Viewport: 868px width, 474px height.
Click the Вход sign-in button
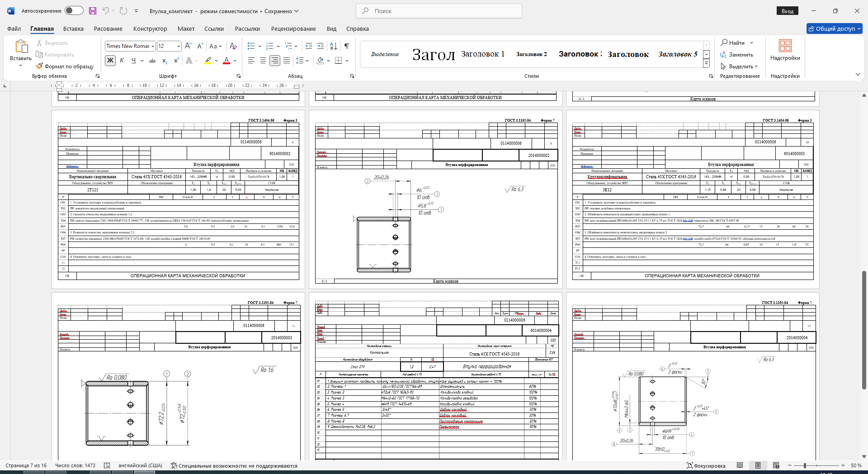(788, 11)
